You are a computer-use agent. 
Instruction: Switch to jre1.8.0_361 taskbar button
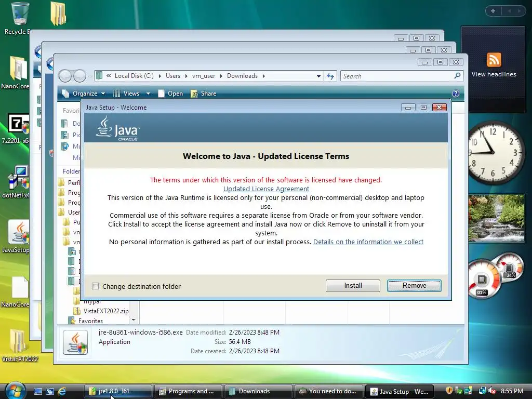[118, 391]
